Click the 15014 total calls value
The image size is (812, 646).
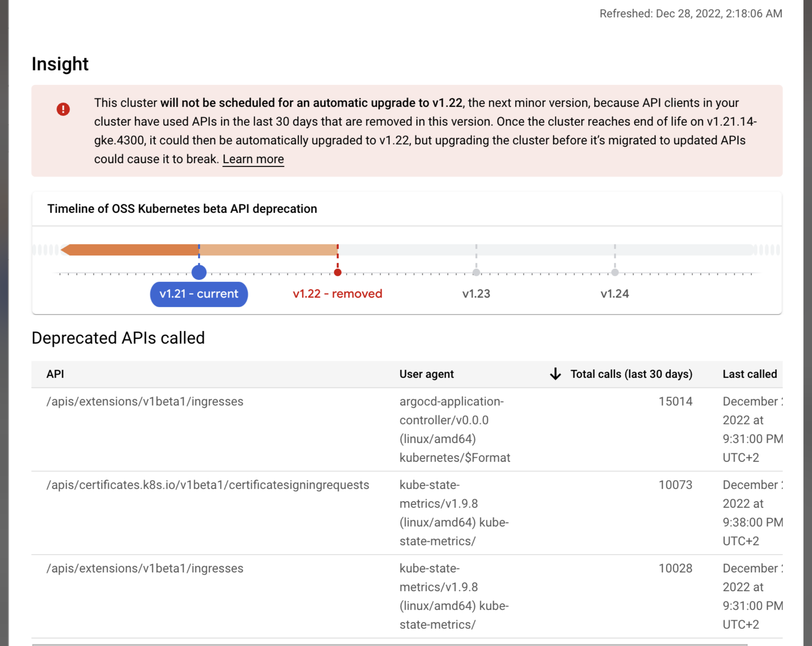(675, 401)
